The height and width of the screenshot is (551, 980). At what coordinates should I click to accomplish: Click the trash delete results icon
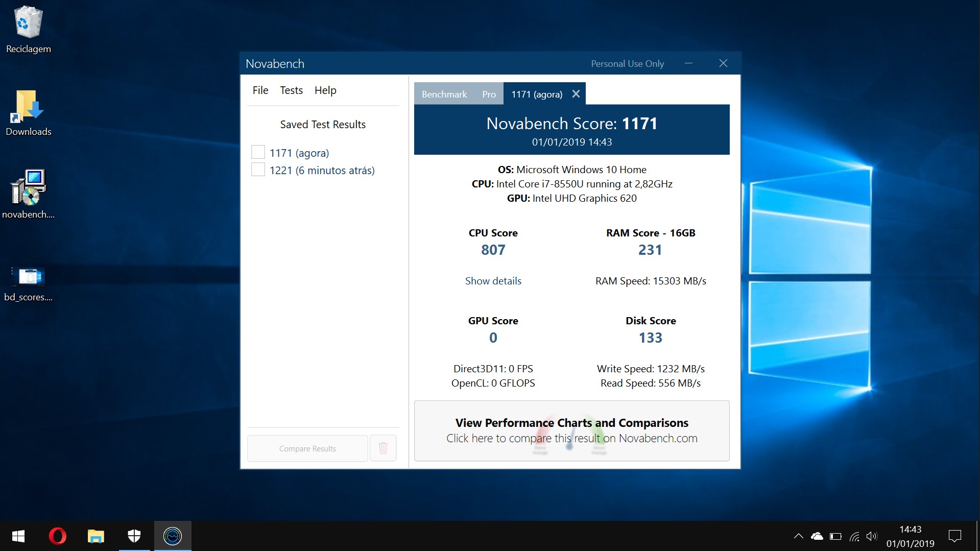pyautogui.click(x=383, y=448)
